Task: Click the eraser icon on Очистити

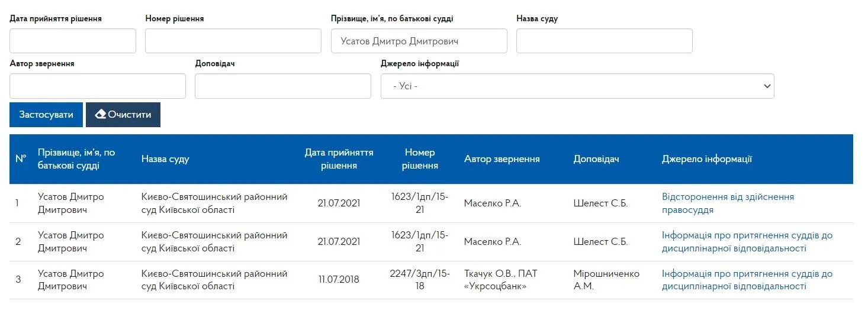Action: coord(101,114)
